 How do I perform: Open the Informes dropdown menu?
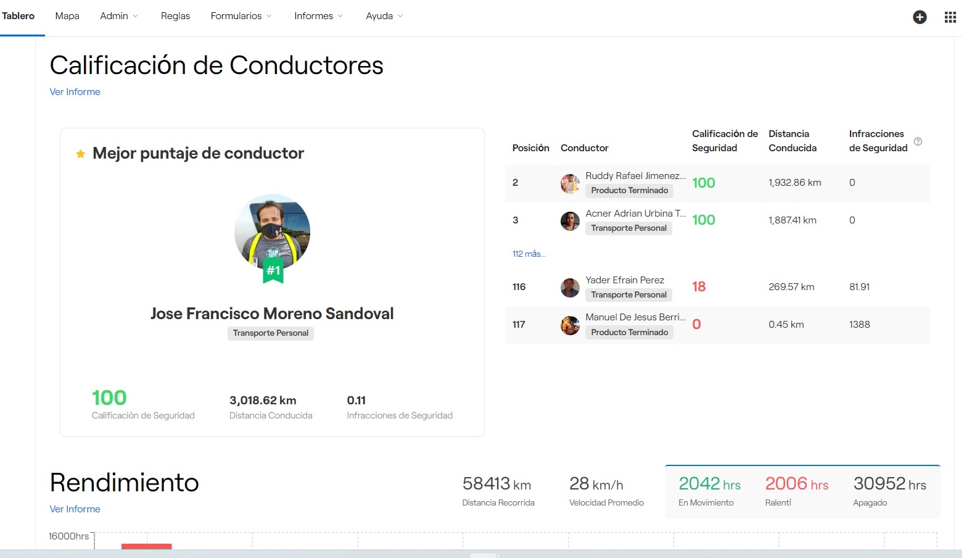(318, 16)
